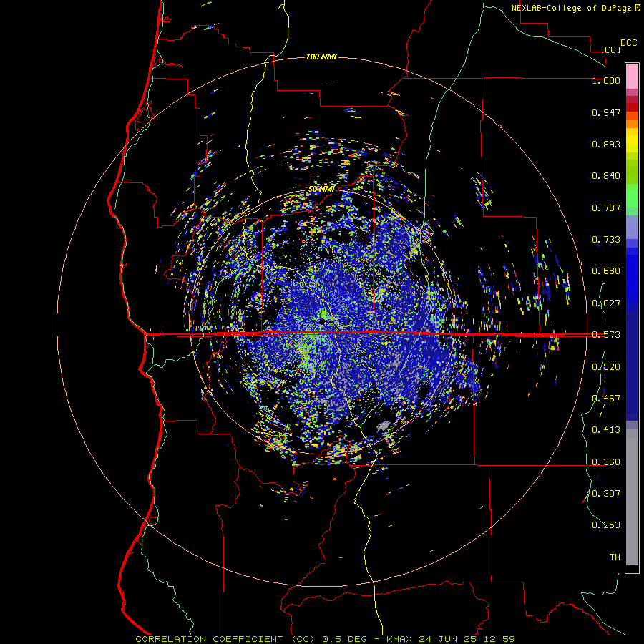Click the 0.360 legend value
Viewport: 644px width, 644px height.
(x=606, y=462)
